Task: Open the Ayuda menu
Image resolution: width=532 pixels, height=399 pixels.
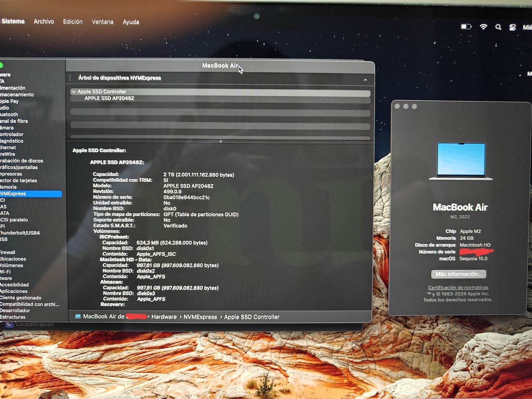Action: click(131, 22)
